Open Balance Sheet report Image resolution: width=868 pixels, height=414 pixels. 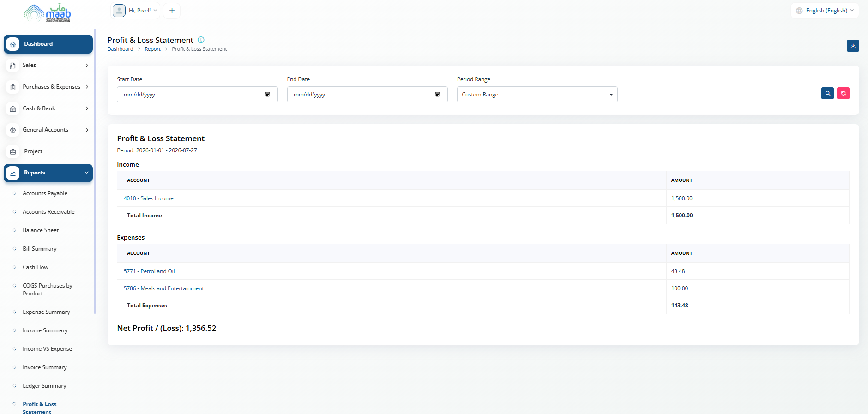coord(41,230)
